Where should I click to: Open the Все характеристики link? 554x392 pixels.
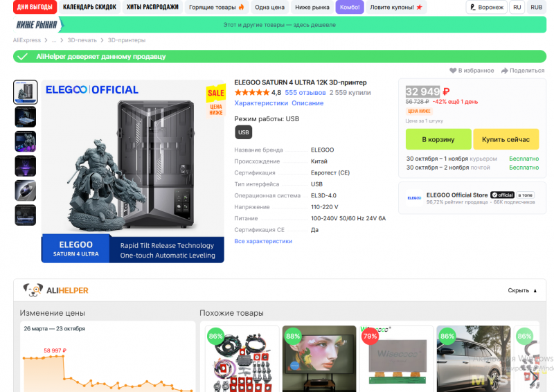(x=263, y=241)
